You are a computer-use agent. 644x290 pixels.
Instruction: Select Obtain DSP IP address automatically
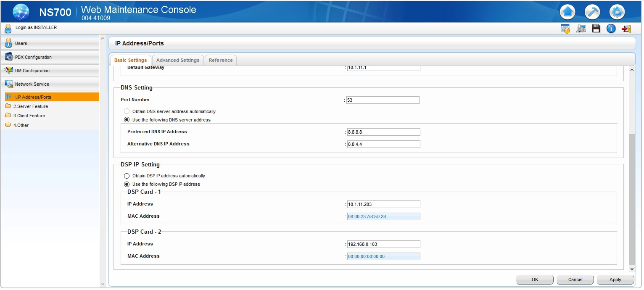(x=127, y=176)
